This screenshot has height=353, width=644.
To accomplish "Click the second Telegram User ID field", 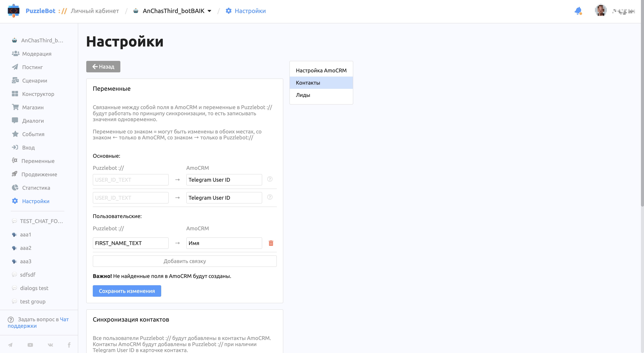I will coord(224,198).
